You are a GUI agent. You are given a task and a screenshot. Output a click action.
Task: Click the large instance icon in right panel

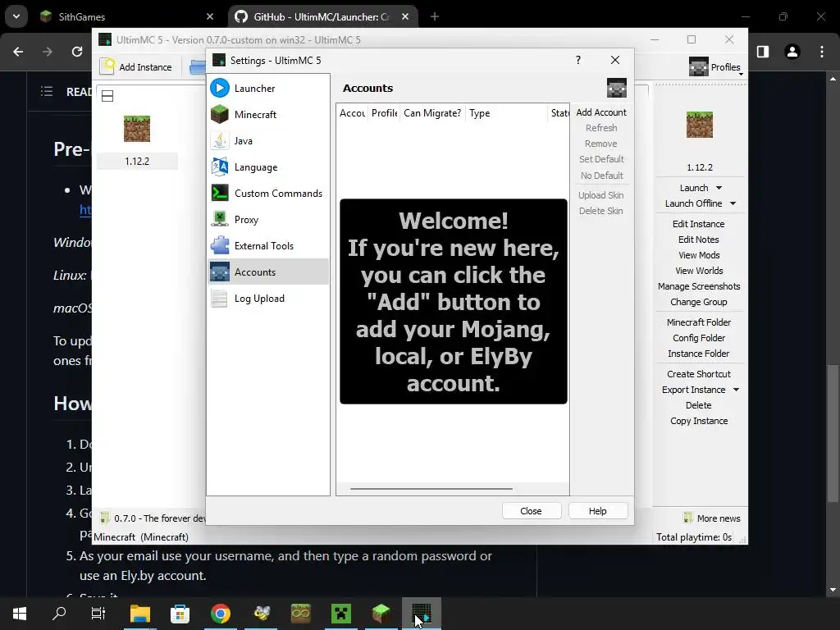click(700, 125)
